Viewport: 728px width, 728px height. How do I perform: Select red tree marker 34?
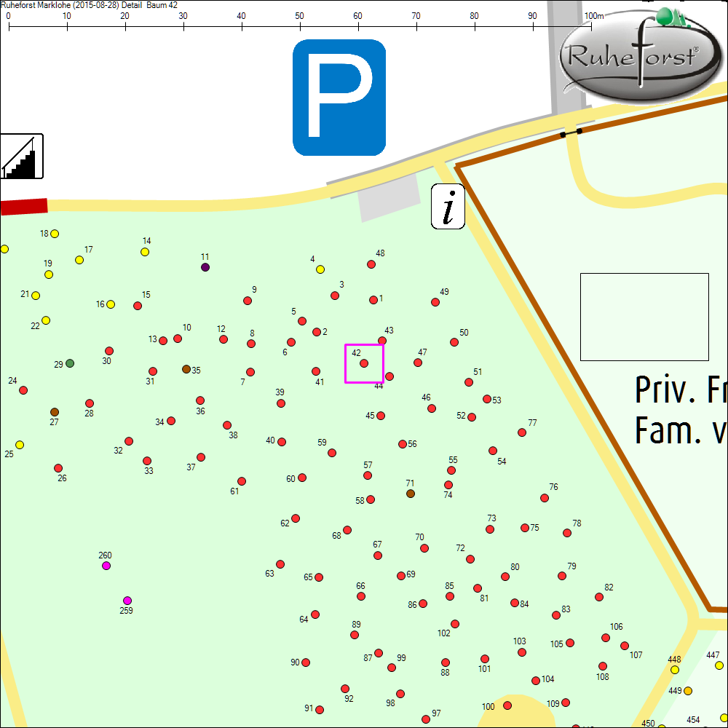[171, 421]
